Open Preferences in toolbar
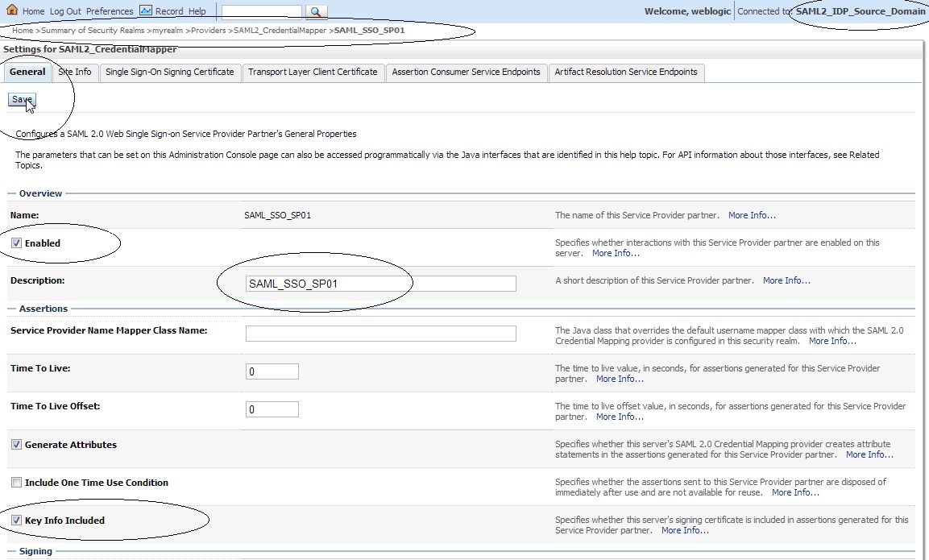Image resolution: width=929 pixels, height=560 pixels. pos(110,11)
